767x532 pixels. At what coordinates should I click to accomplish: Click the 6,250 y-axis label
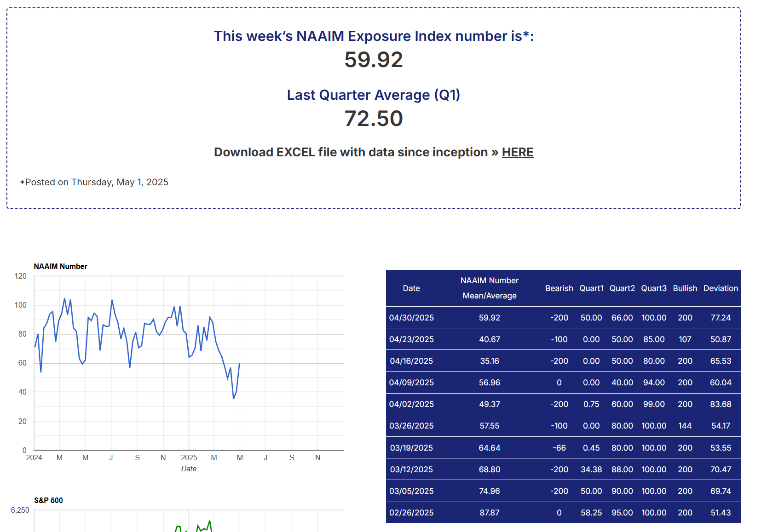pos(20,510)
